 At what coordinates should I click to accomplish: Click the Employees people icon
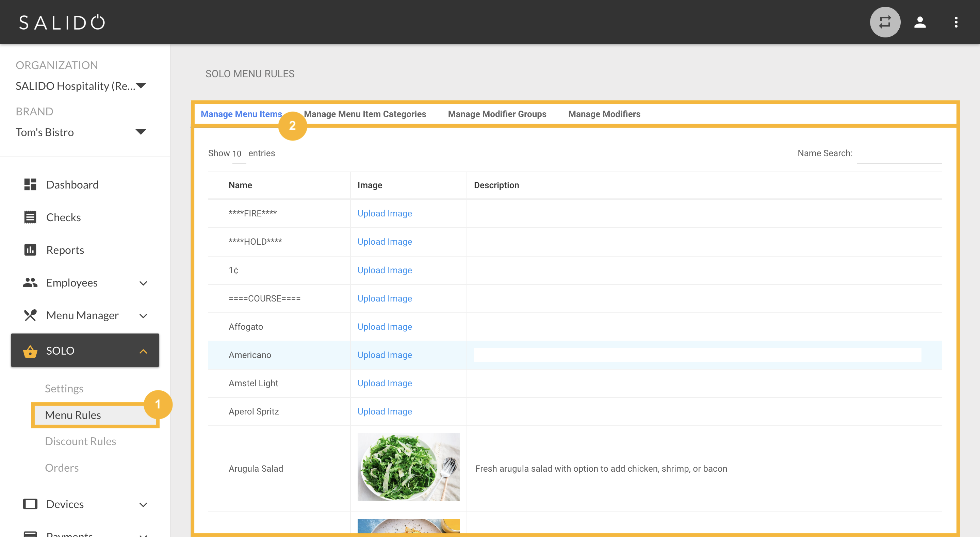(30, 283)
